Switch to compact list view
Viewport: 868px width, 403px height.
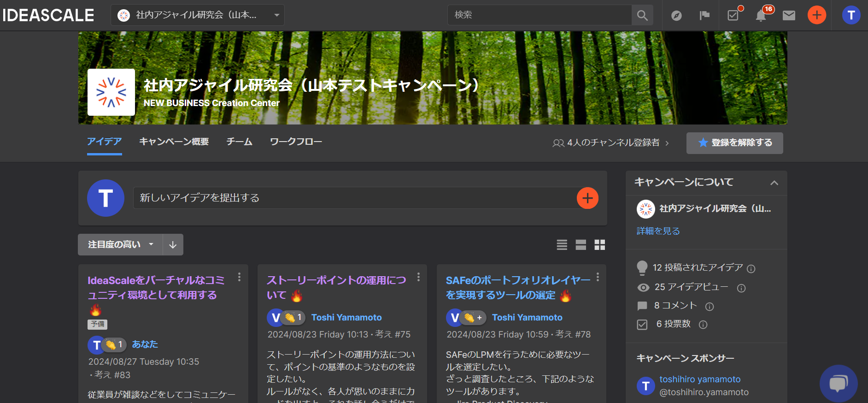click(x=562, y=245)
